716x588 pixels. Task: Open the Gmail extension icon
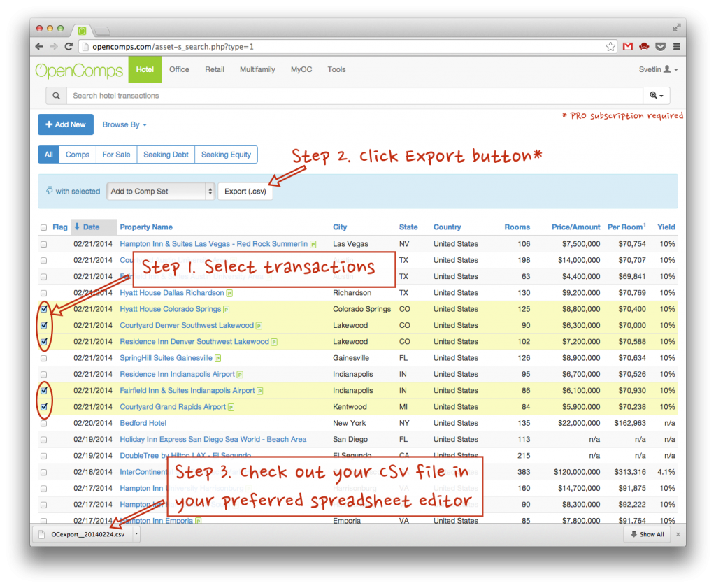[x=628, y=47]
